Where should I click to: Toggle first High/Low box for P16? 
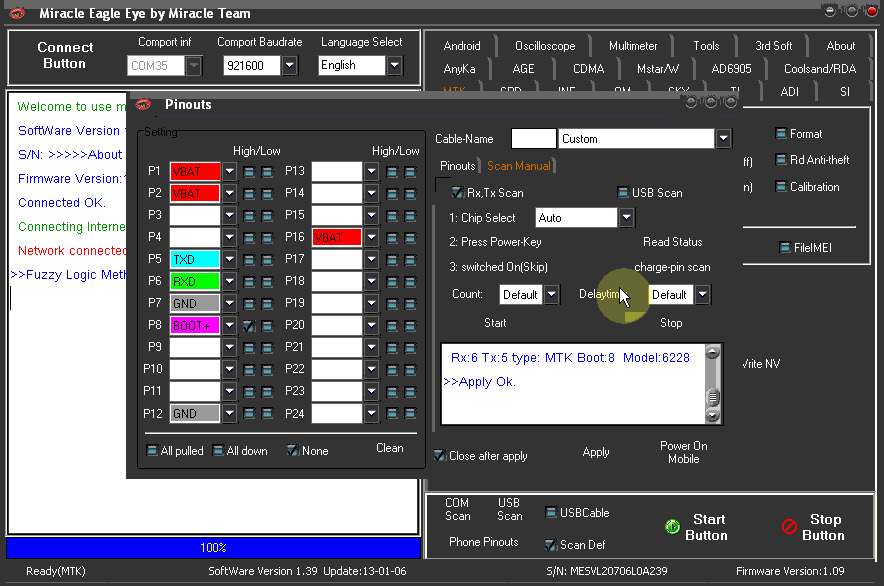392,237
